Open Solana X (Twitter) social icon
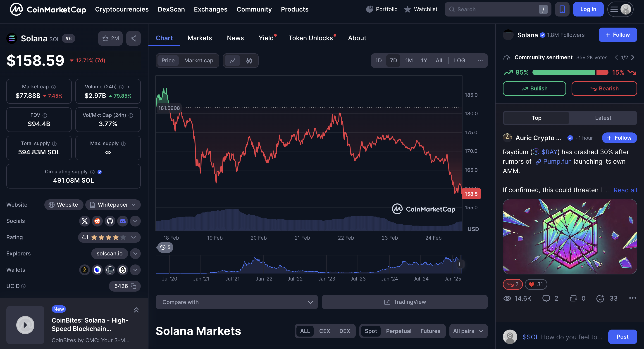This screenshot has height=349, width=644. pos(85,221)
